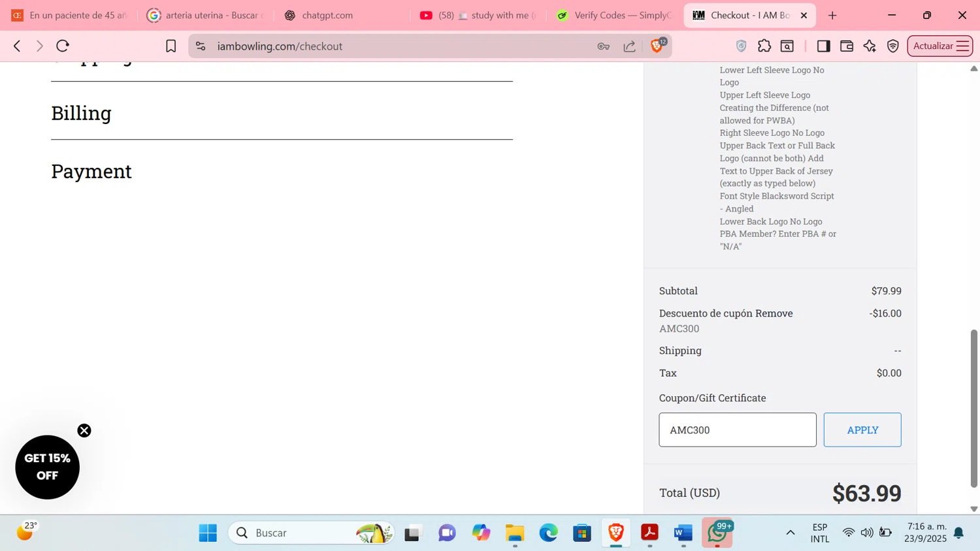
Task: Share this page via share icon
Action: click(x=630, y=46)
